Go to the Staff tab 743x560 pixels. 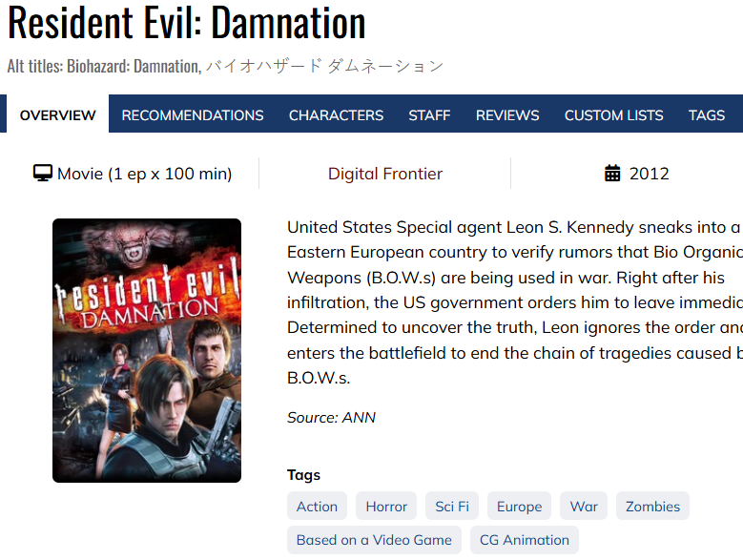(429, 115)
